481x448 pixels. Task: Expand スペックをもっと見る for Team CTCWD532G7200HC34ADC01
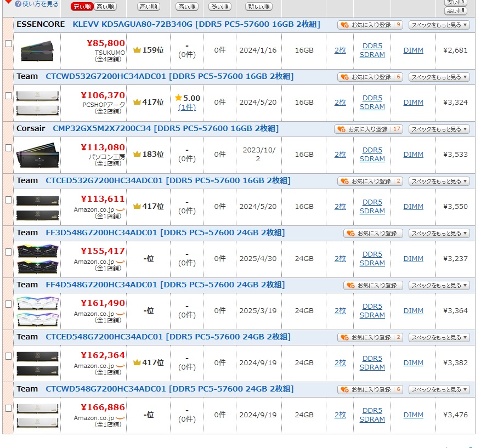pos(439,77)
